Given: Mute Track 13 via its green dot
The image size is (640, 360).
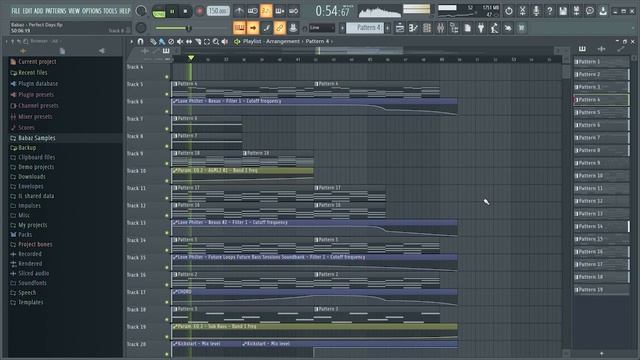Looking at the screenshot, I should [x=167, y=233].
